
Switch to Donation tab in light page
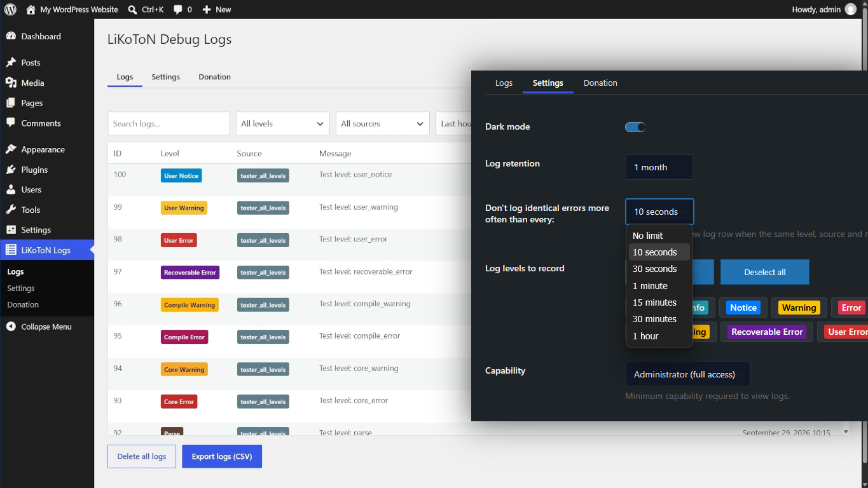(x=215, y=77)
